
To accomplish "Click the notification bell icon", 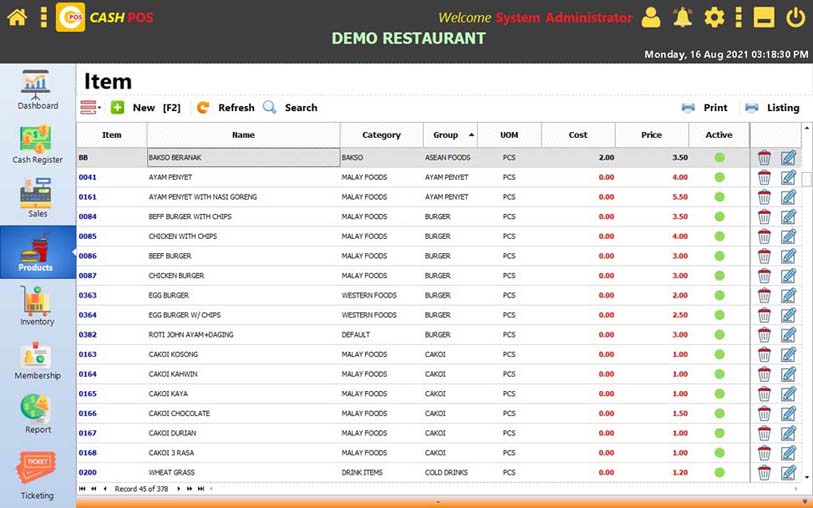I will (x=682, y=17).
